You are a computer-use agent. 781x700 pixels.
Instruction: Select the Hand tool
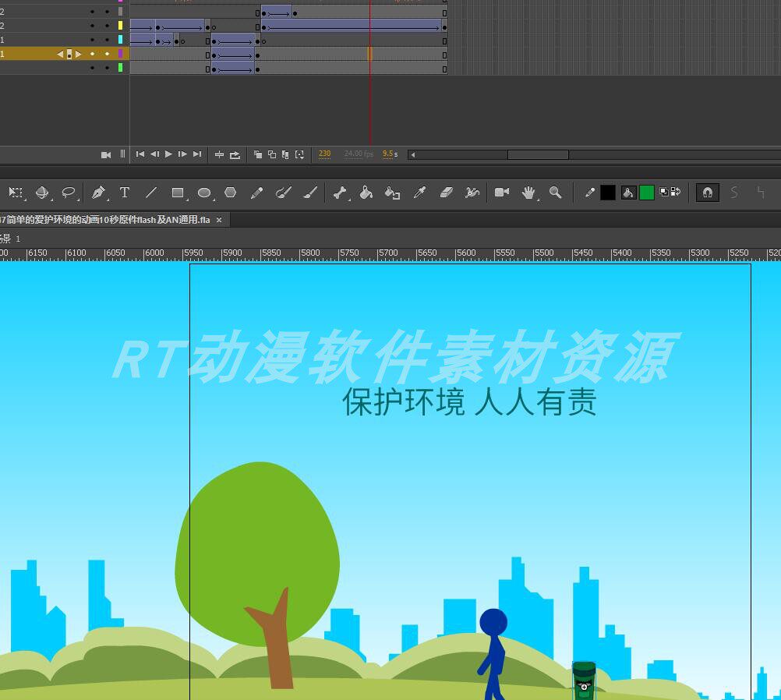pos(528,193)
